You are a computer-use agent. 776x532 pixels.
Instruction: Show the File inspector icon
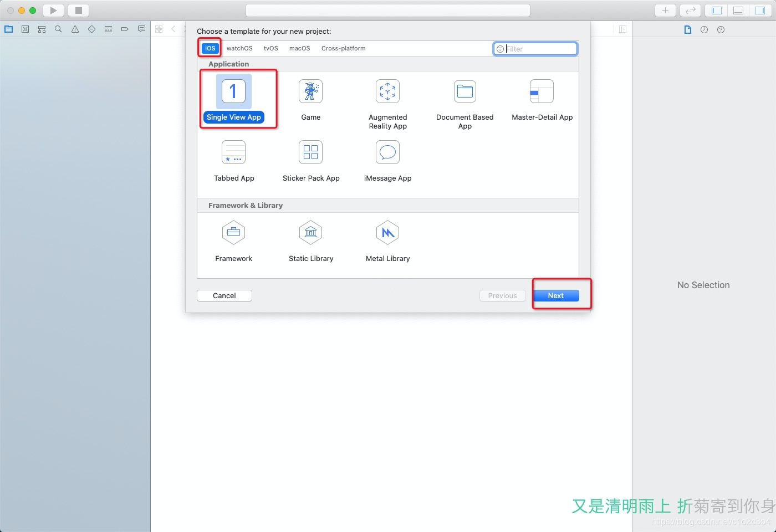tap(687, 30)
